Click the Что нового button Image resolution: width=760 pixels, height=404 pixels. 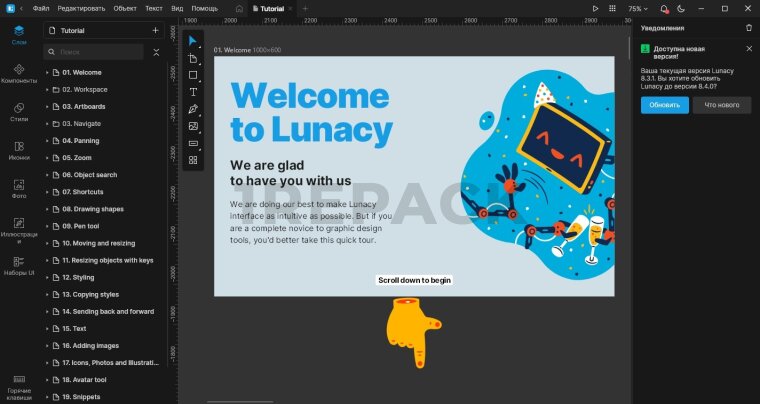[721, 105]
